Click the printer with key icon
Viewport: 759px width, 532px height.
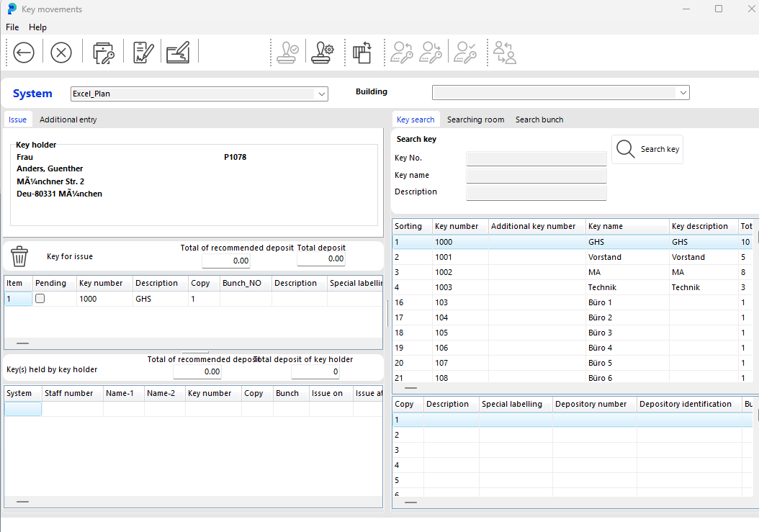coord(104,53)
